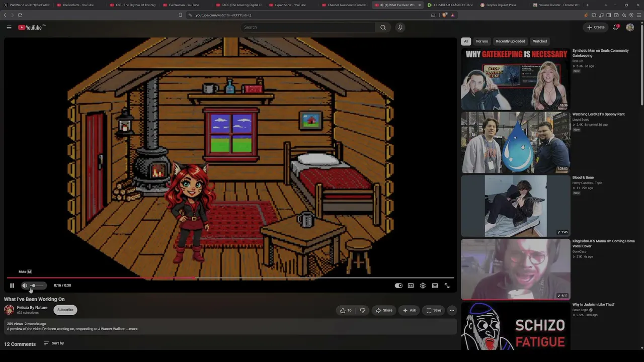Screen dimensions: 644x362
Task: Share this video
Action: click(x=384, y=310)
